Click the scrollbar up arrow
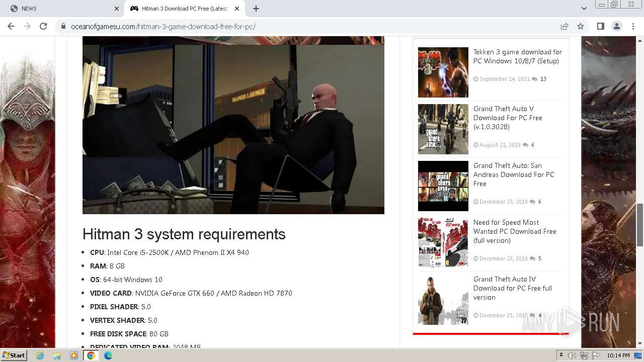The image size is (644, 362). click(x=640, y=40)
